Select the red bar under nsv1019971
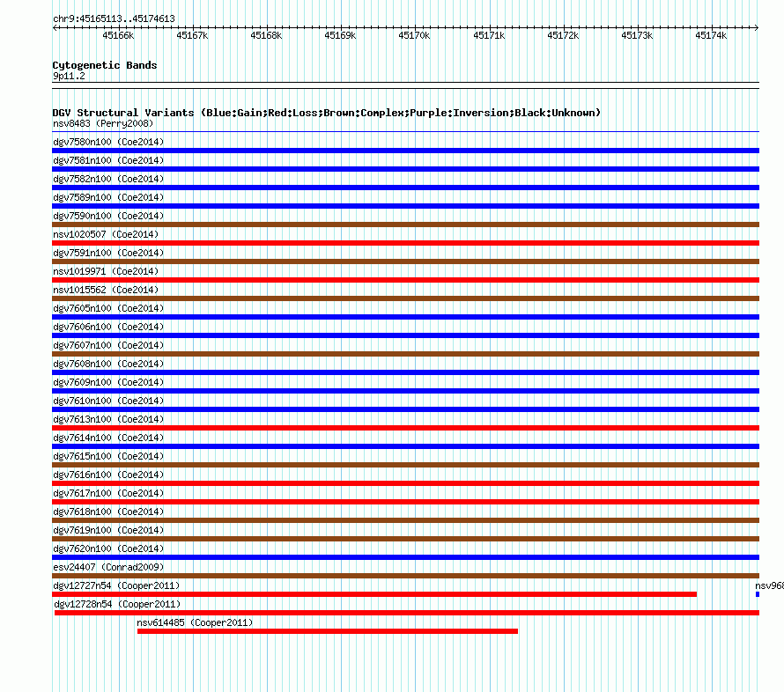 point(405,280)
